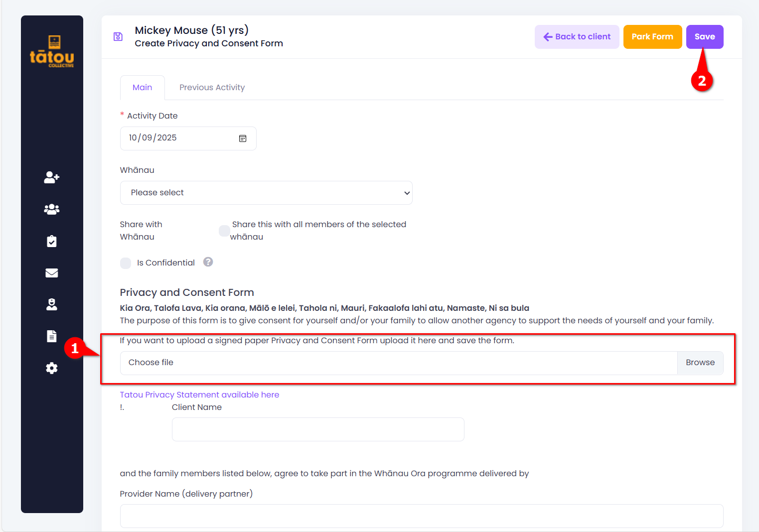Image resolution: width=759 pixels, height=532 pixels.
Task: Focus the Client Name text field
Action: click(x=318, y=429)
